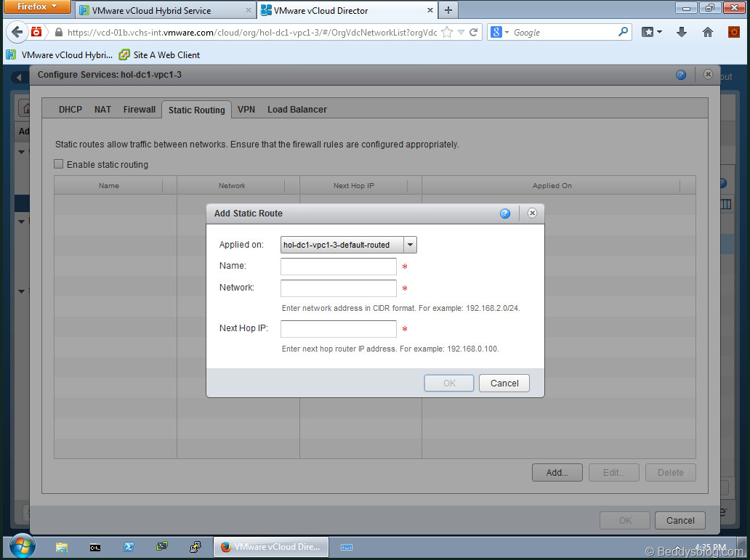Open the Load Balancer tab
The height and width of the screenshot is (560, 750).
(297, 110)
